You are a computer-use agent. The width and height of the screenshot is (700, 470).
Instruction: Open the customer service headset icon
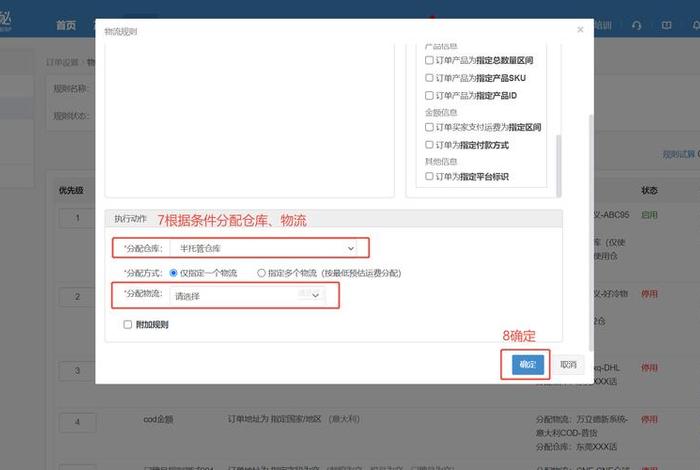click(x=637, y=25)
